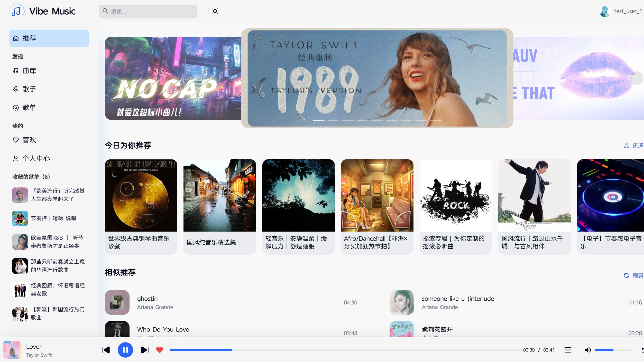Open playlist 欧美氛围R&B
Screen dimensions: 644x362
click(x=49, y=242)
